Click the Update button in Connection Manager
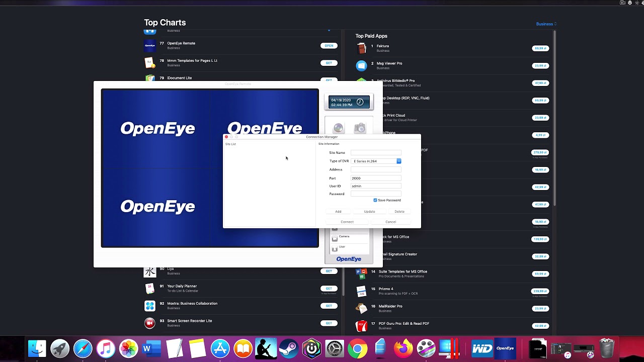This screenshot has width=644, height=362. [x=369, y=212]
